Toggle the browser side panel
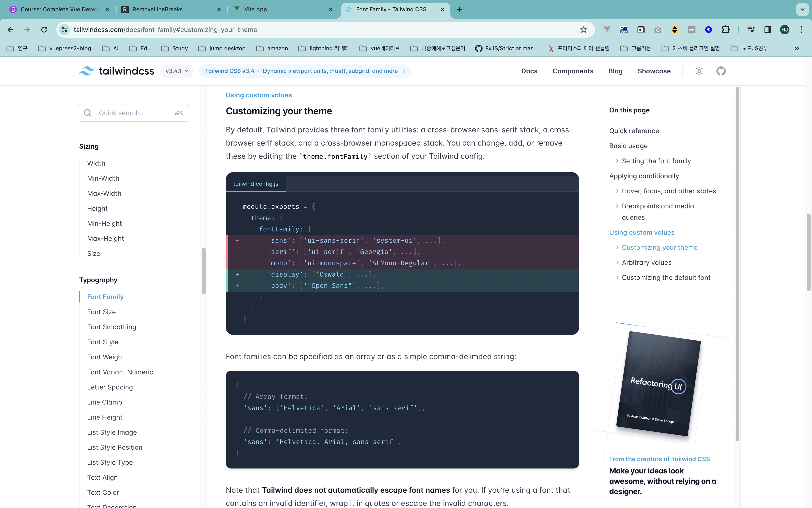 tap(767, 30)
